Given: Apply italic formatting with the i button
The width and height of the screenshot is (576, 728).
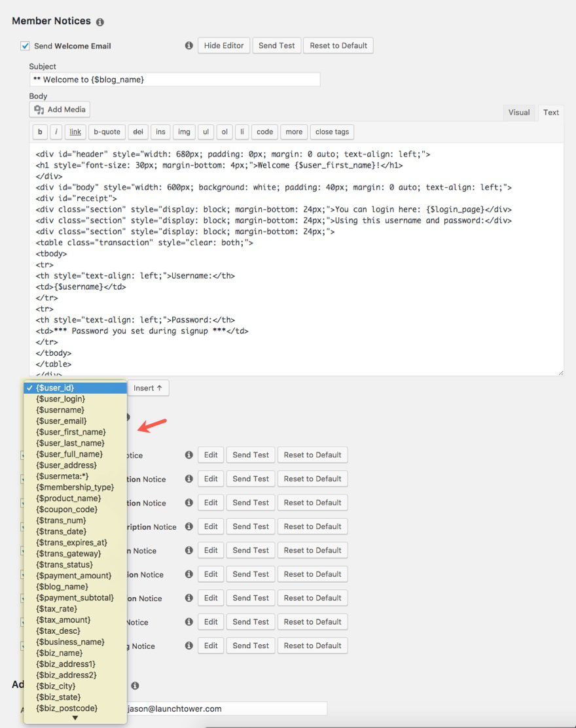Looking at the screenshot, I should (57, 131).
